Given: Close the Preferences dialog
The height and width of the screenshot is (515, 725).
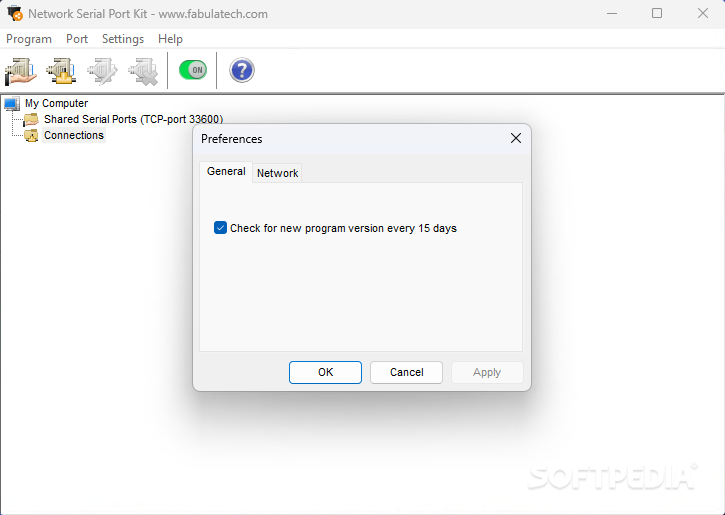Looking at the screenshot, I should tap(516, 138).
